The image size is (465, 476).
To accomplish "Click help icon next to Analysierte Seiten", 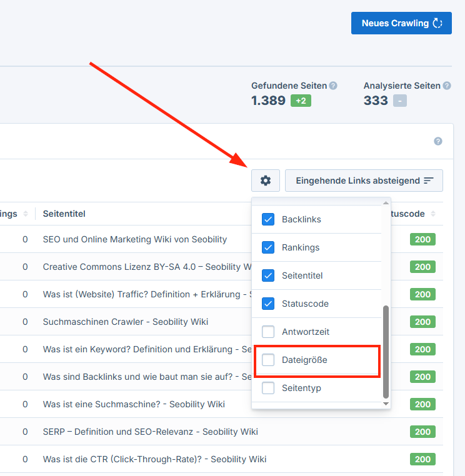I will point(446,86).
